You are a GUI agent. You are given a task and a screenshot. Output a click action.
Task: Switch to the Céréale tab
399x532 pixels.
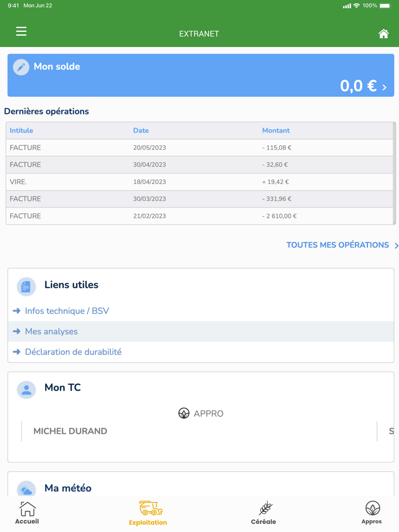click(x=264, y=514)
